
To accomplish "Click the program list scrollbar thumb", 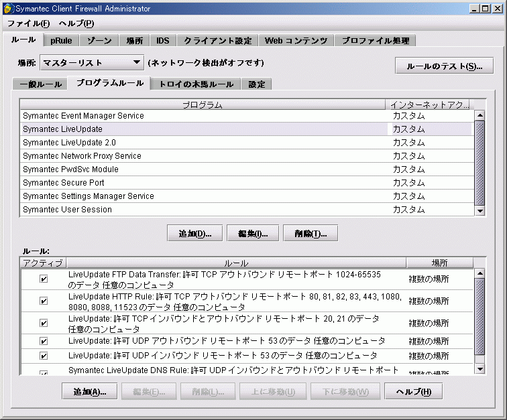I will [x=480, y=163].
